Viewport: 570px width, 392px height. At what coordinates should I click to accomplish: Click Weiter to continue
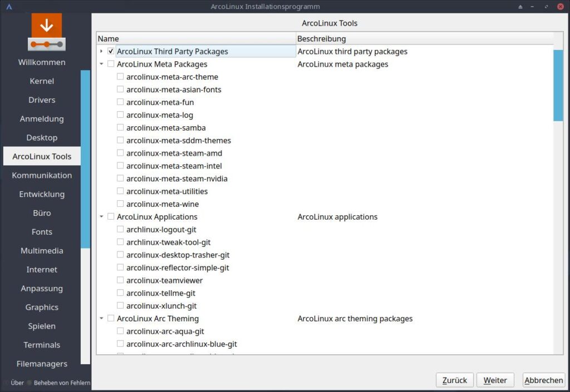click(x=495, y=380)
